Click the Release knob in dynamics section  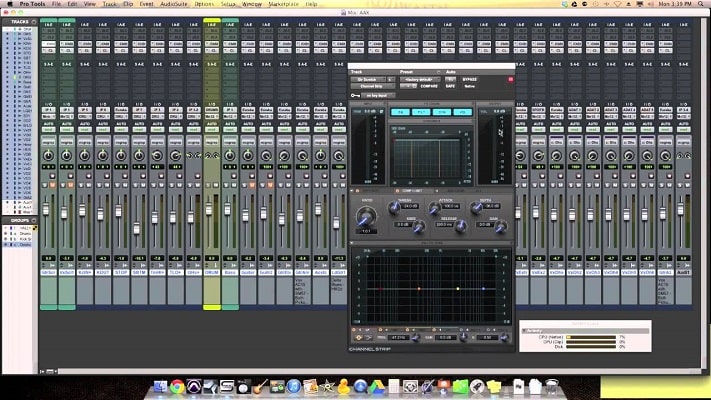[x=460, y=226]
